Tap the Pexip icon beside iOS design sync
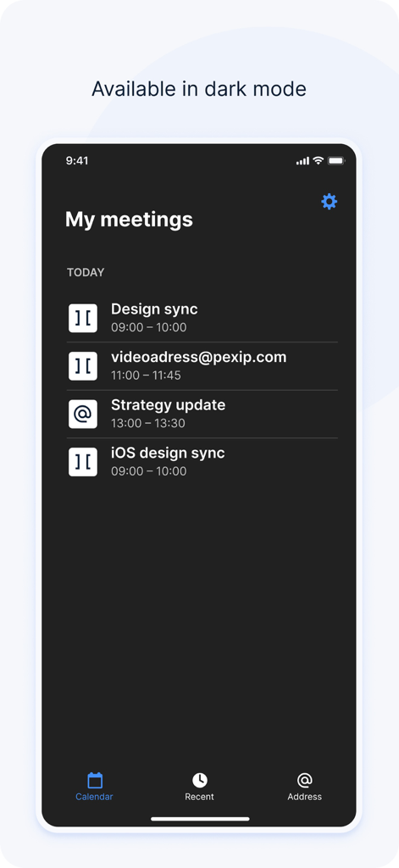Image resolution: width=399 pixels, height=868 pixels. pyautogui.click(x=83, y=462)
